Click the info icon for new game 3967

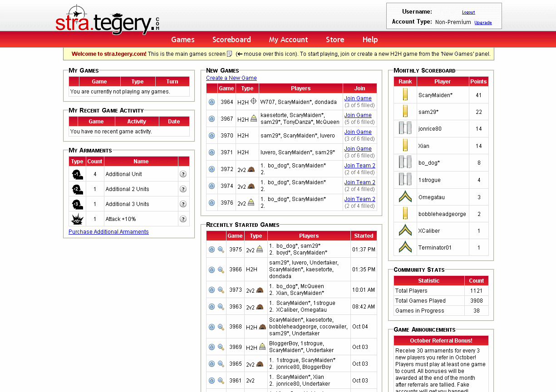[212, 119]
